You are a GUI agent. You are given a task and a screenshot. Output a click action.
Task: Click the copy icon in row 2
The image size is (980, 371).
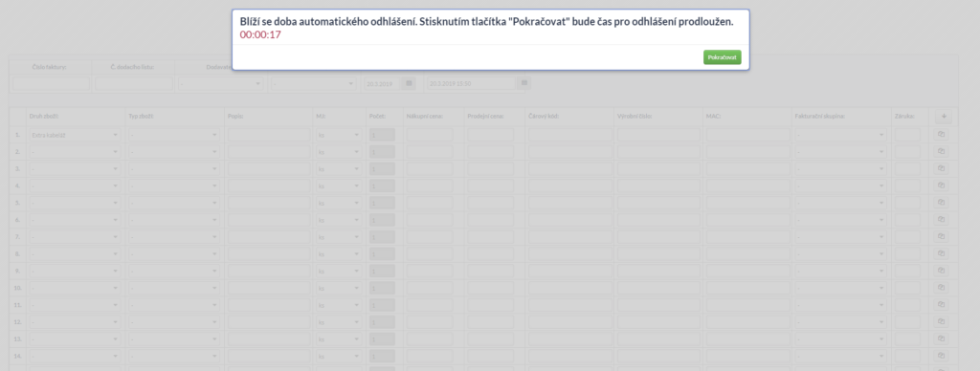coord(941,152)
